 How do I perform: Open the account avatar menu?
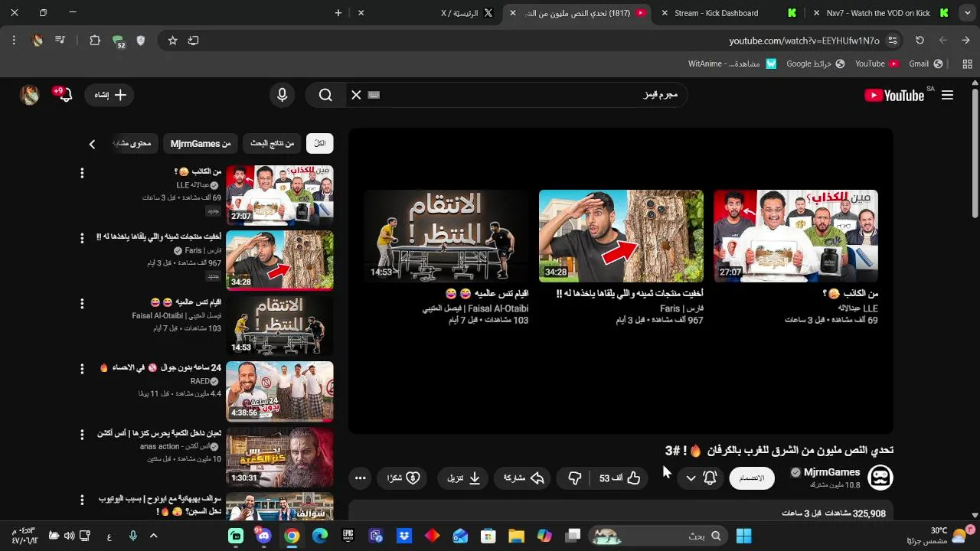(30, 95)
